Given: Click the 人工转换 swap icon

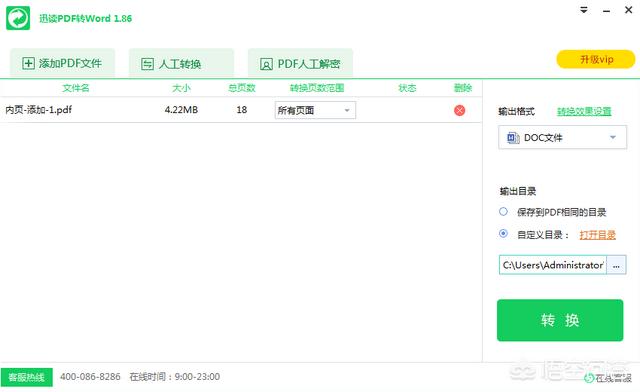Looking at the screenshot, I should click(147, 64).
